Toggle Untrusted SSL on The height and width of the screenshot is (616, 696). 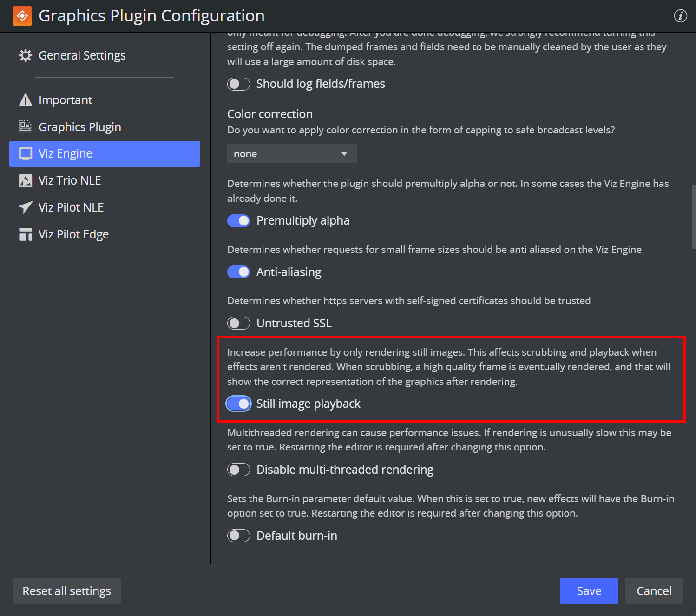[238, 323]
